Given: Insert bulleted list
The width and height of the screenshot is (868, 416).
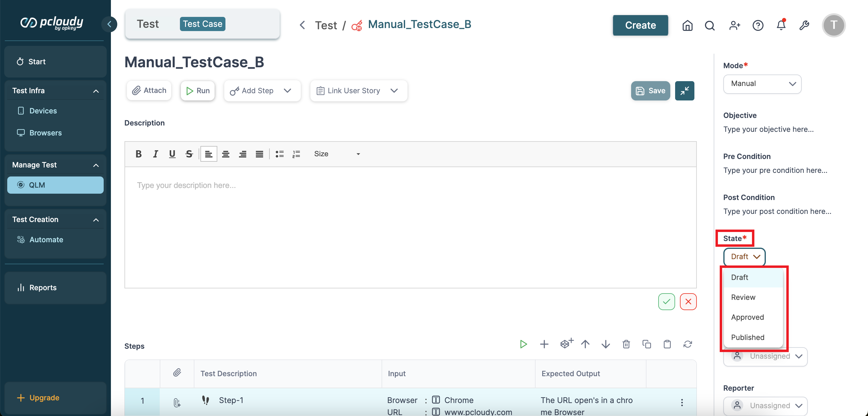Looking at the screenshot, I should click(279, 154).
